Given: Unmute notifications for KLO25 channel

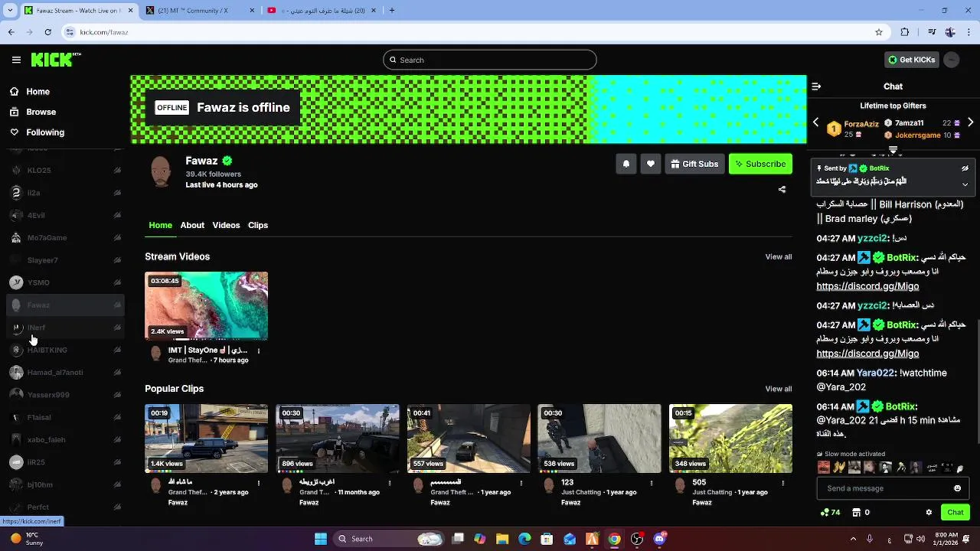Looking at the screenshot, I should pyautogui.click(x=117, y=170).
